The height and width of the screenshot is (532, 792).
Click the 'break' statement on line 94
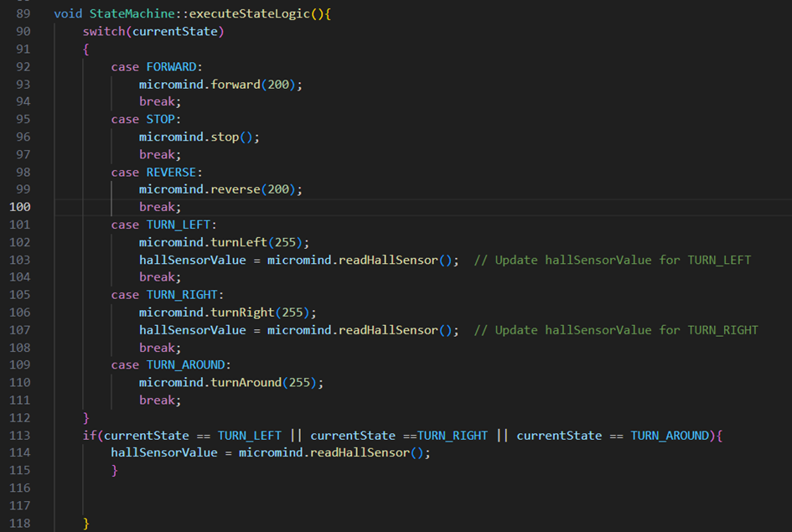pos(157,101)
